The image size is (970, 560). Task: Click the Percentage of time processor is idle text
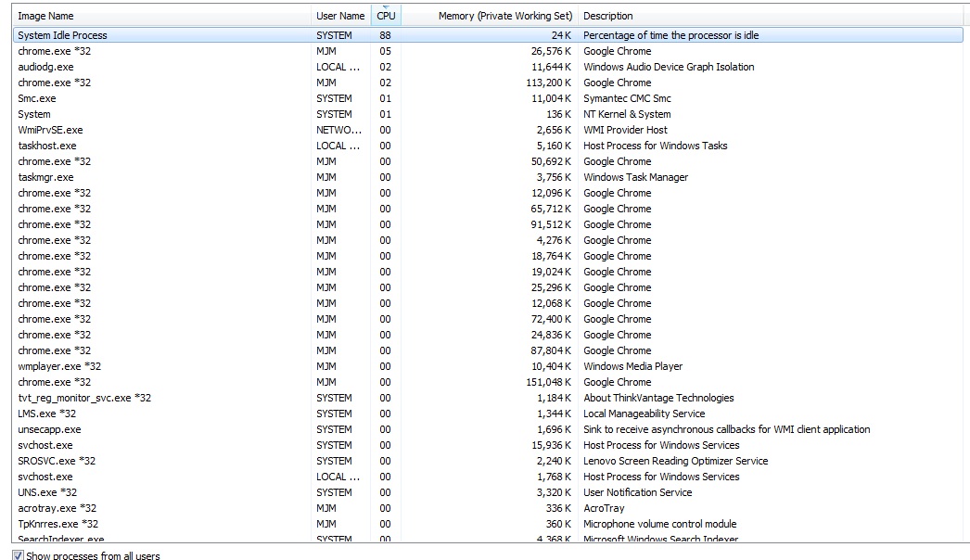coord(670,35)
